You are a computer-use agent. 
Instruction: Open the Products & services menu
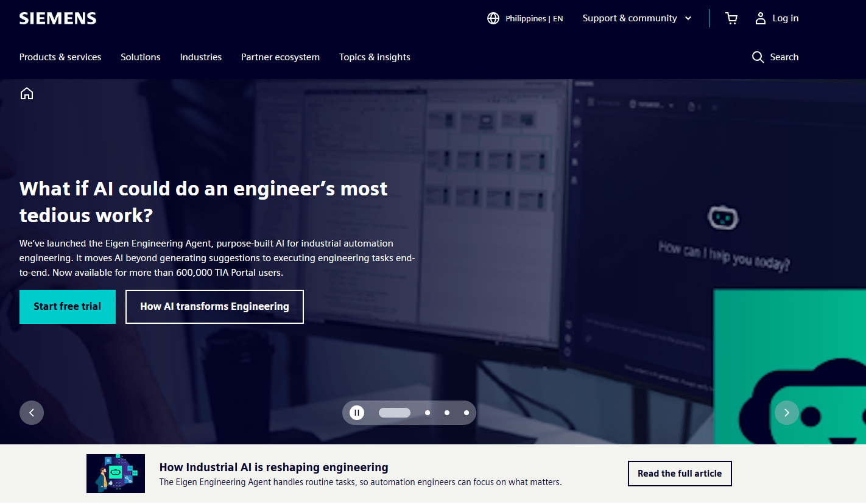(60, 57)
